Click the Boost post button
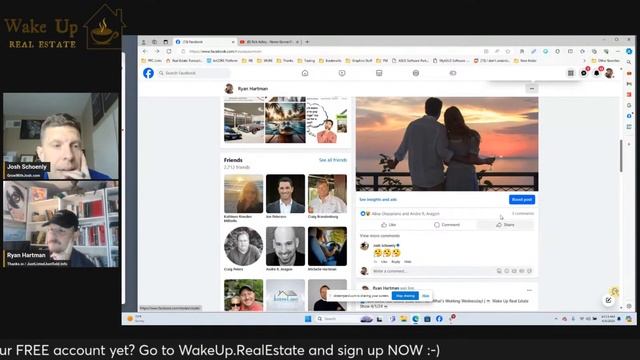The image size is (640, 360). point(522,200)
